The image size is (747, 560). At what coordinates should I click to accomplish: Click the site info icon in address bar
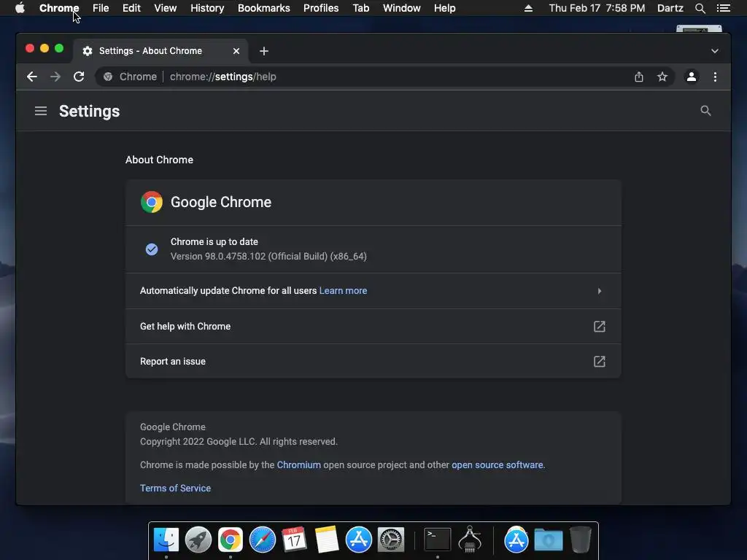pyautogui.click(x=108, y=77)
